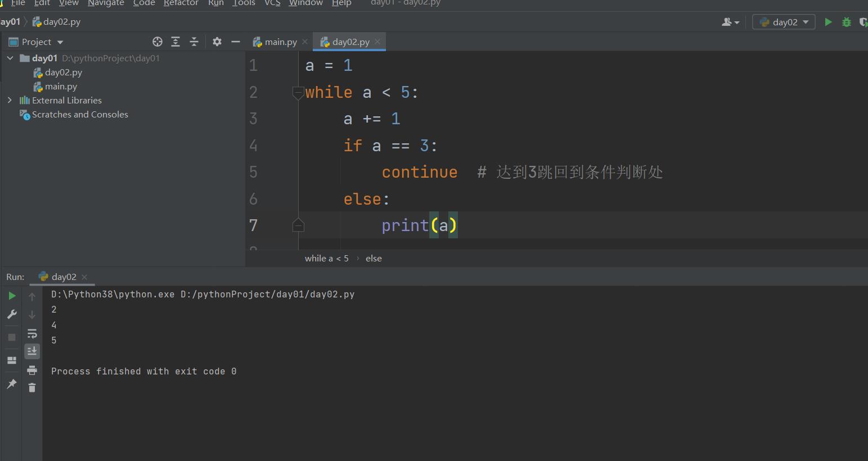This screenshot has height=461, width=868.
Task: Open the Code menu
Action: [x=144, y=3]
